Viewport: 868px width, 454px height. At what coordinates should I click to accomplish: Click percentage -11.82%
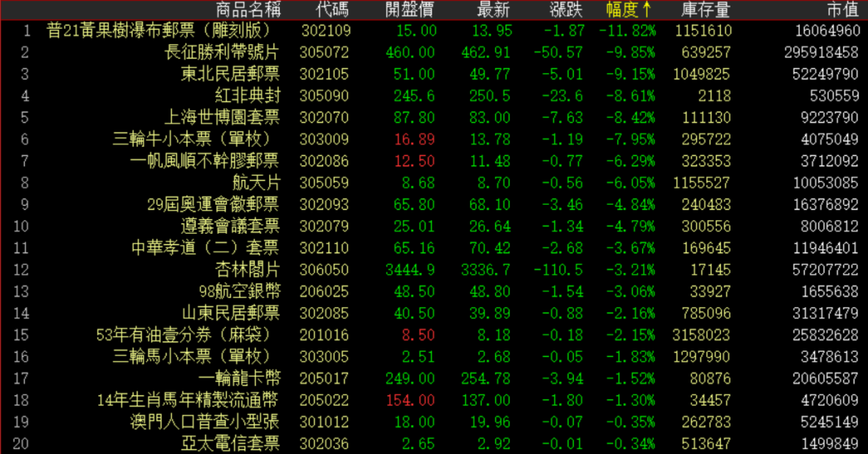pos(628,31)
